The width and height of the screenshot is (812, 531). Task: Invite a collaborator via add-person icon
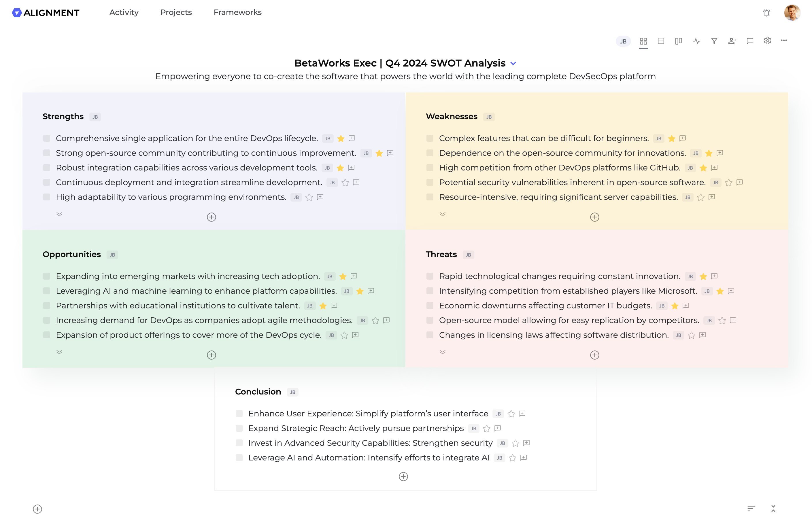point(732,41)
